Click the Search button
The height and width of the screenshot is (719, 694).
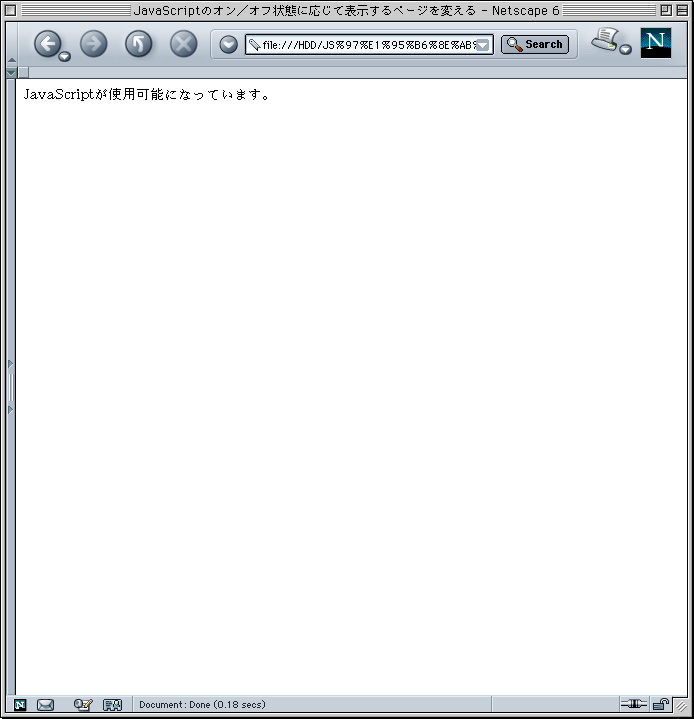[535, 44]
